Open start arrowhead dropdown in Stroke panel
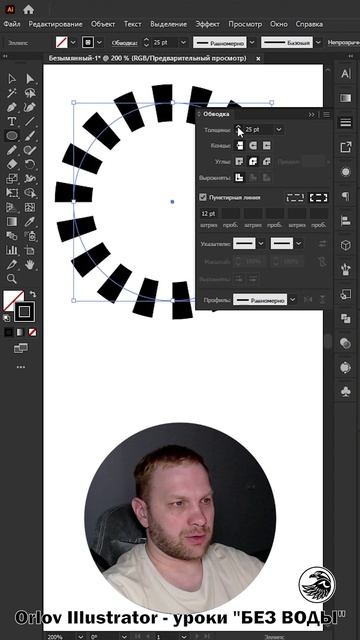This screenshot has height=640, width=360. click(261, 244)
